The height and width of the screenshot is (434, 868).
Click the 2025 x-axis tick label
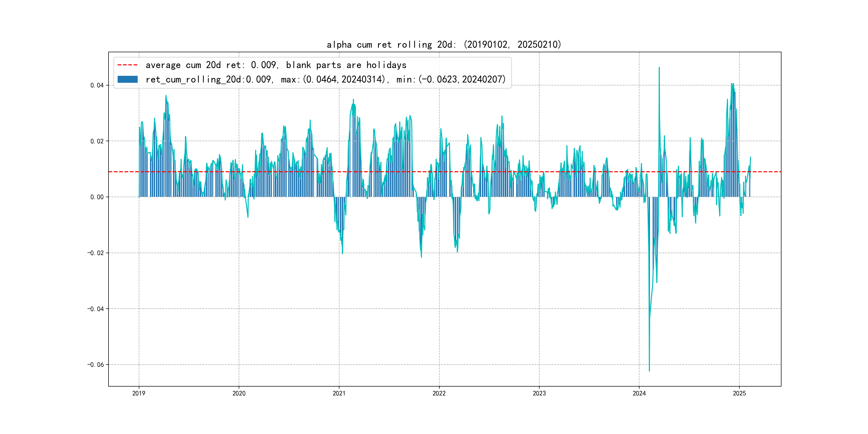(x=739, y=393)
